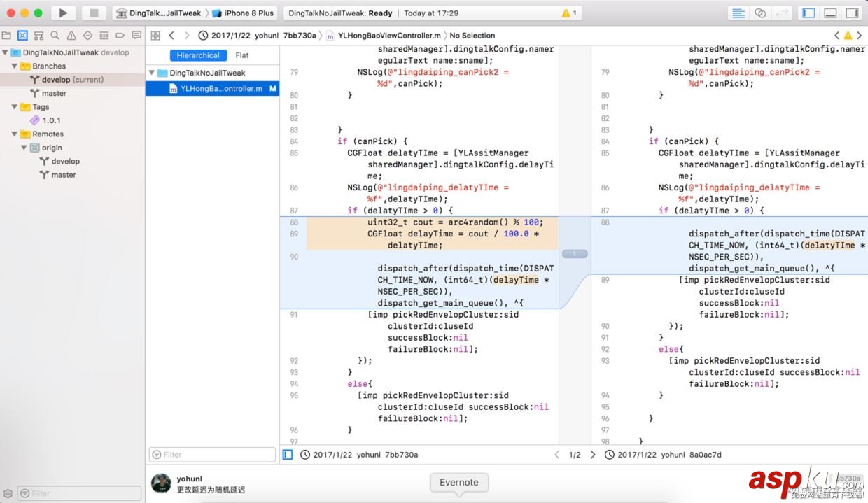This screenshot has height=503, width=868.
Task: Click the Evernote button
Action: (458, 482)
